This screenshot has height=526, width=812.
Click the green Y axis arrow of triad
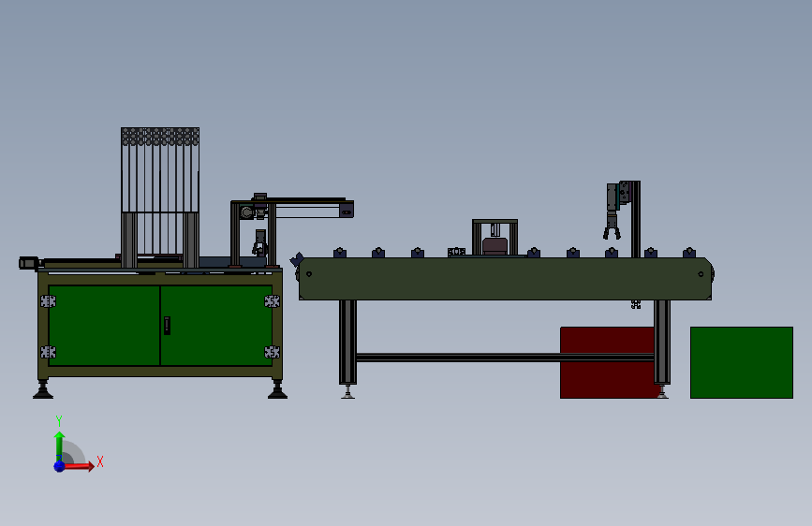click(x=59, y=446)
